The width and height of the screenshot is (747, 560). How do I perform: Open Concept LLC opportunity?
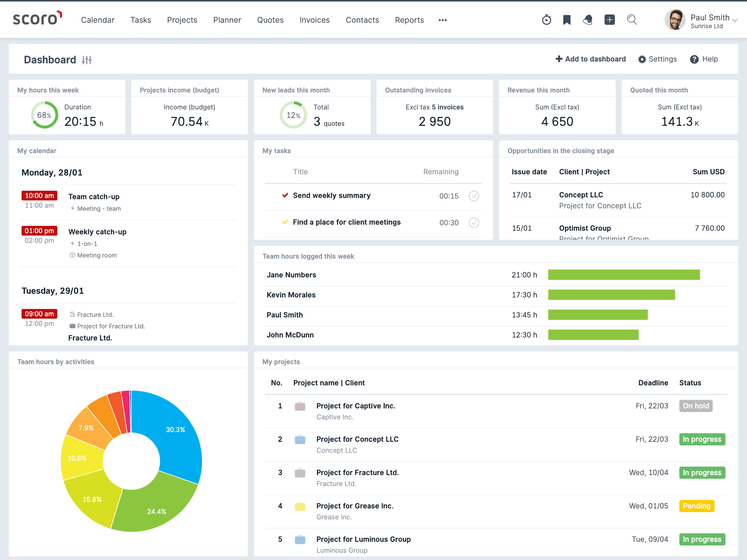point(581,195)
